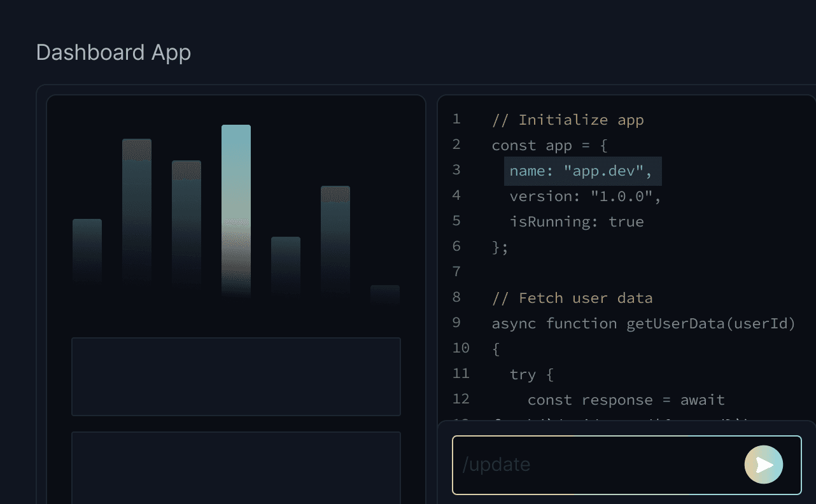The width and height of the screenshot is (816, 504).
Task: Focus the /update command input field
Action: click(627, 465)
